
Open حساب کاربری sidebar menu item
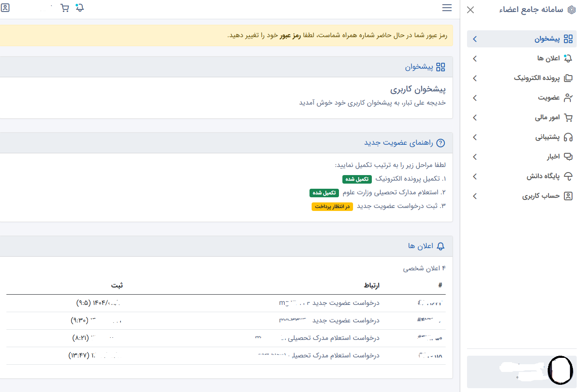(x=541, y=196)
